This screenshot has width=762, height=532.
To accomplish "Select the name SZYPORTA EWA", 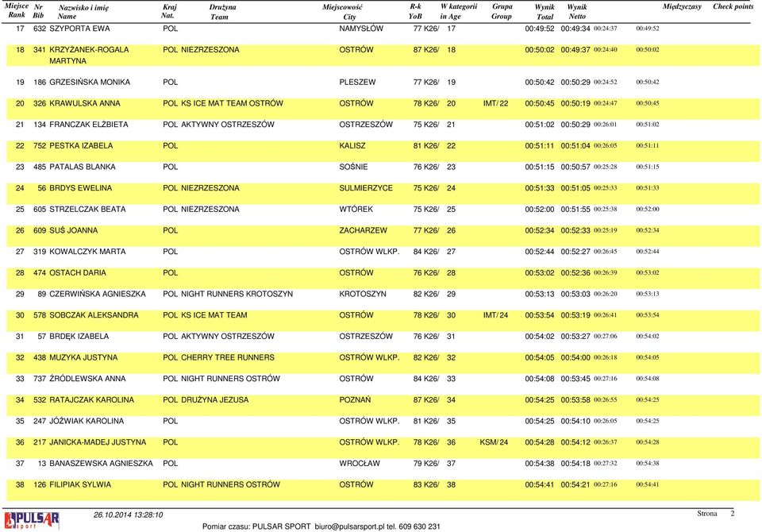I will pos(79,29).
